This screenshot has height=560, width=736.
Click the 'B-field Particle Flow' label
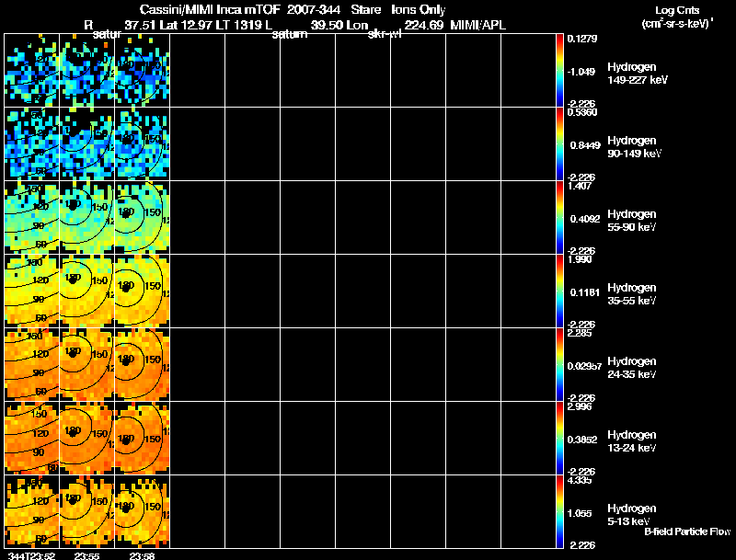pos(687,531)
